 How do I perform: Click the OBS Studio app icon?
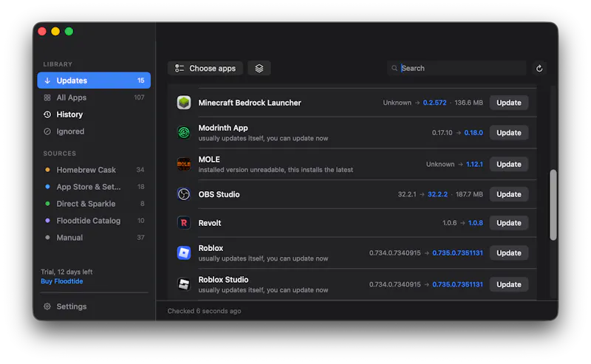(184, 194)
